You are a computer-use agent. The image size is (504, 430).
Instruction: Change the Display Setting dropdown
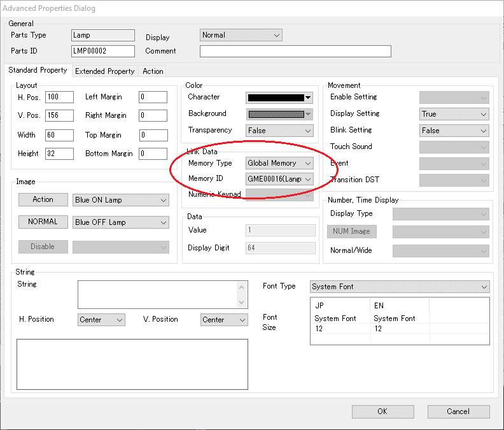point(454,114)
